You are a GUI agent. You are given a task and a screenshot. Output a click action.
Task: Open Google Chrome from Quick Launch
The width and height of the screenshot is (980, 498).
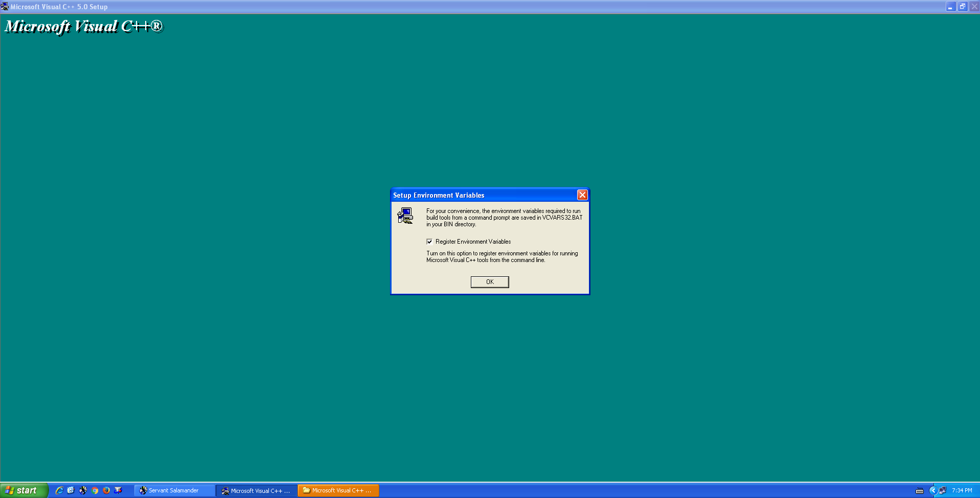pos(95,490)
